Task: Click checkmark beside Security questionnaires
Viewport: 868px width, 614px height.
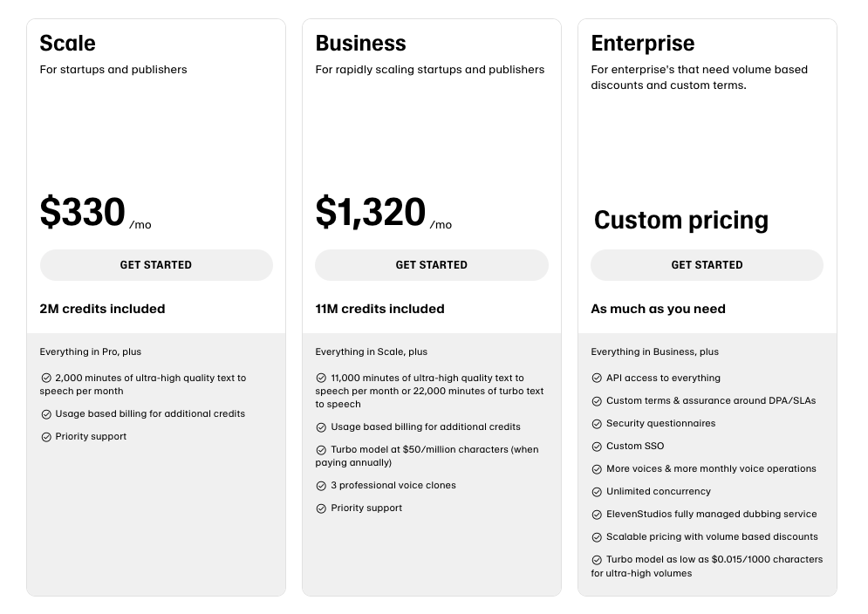Action: pos(597,424)
